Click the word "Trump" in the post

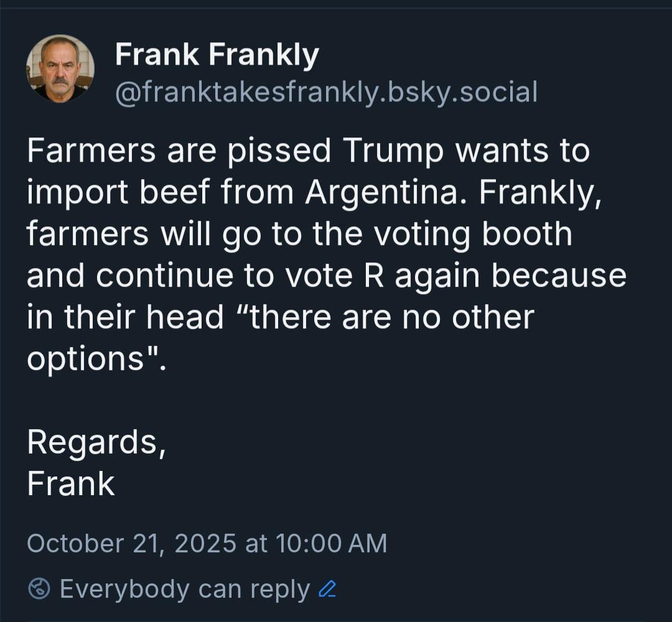point(392,151)
